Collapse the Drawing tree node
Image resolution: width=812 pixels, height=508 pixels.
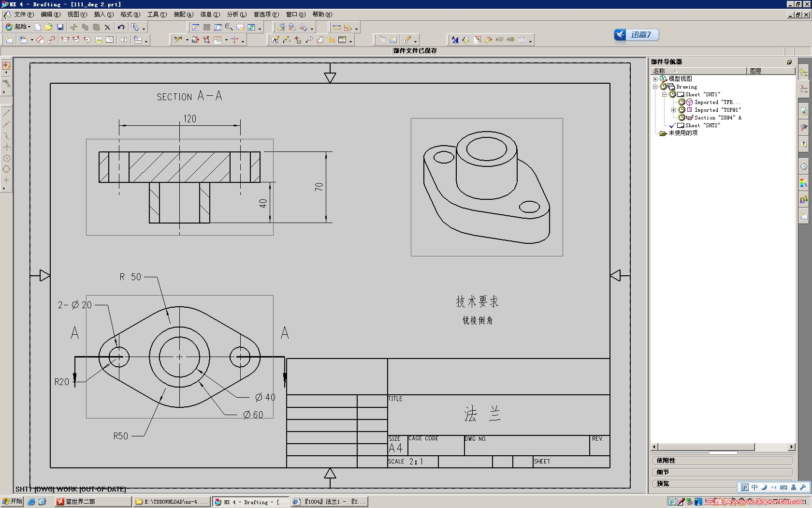[x=655, y=87]
